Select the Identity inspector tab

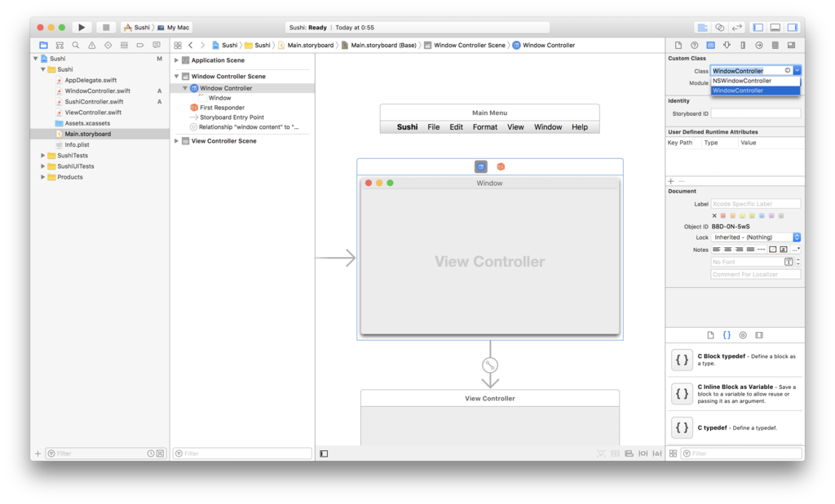pyautogui.click(x=710, y=46)
